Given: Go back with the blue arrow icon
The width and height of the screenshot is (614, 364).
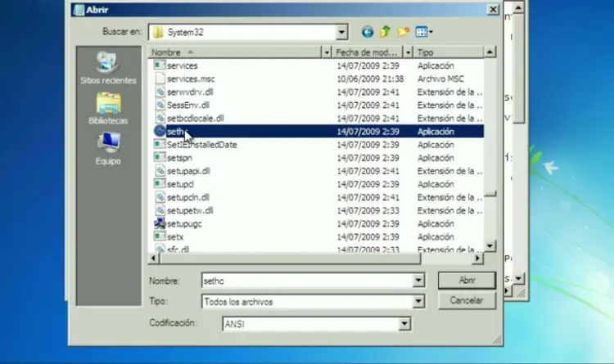Looking at the screenshot, I should (368, 32).
